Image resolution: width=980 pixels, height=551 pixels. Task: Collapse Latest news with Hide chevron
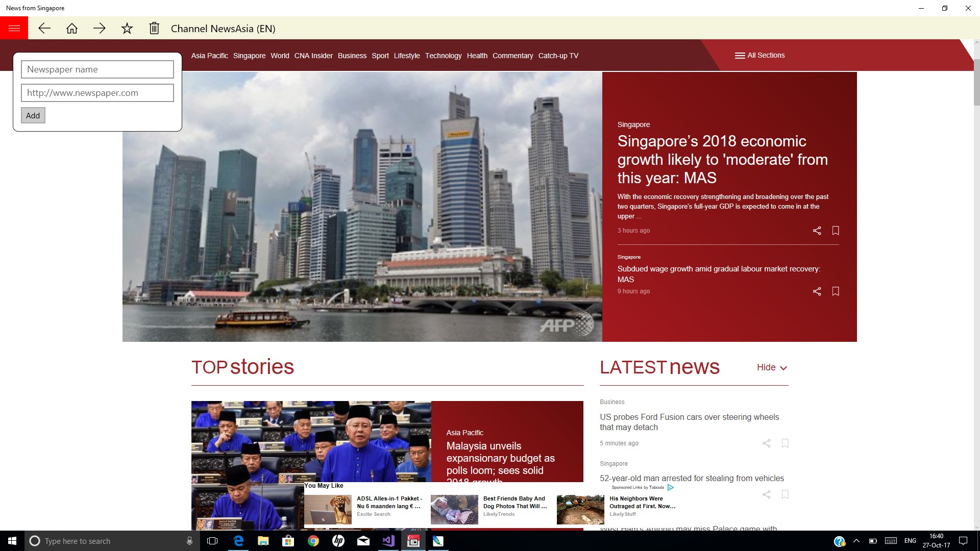click(x=772, y=367)
